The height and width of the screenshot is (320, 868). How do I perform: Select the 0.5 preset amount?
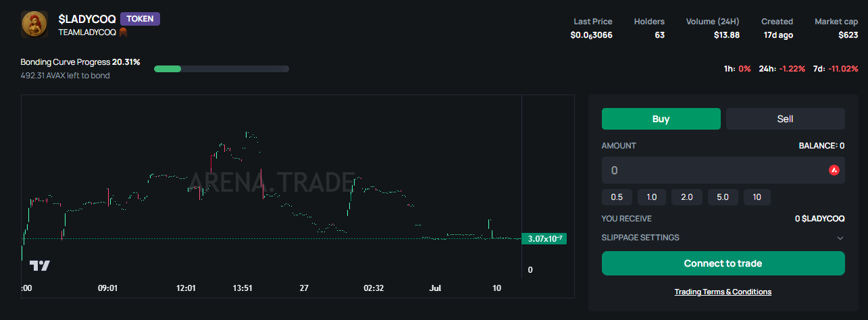[617, 197]
